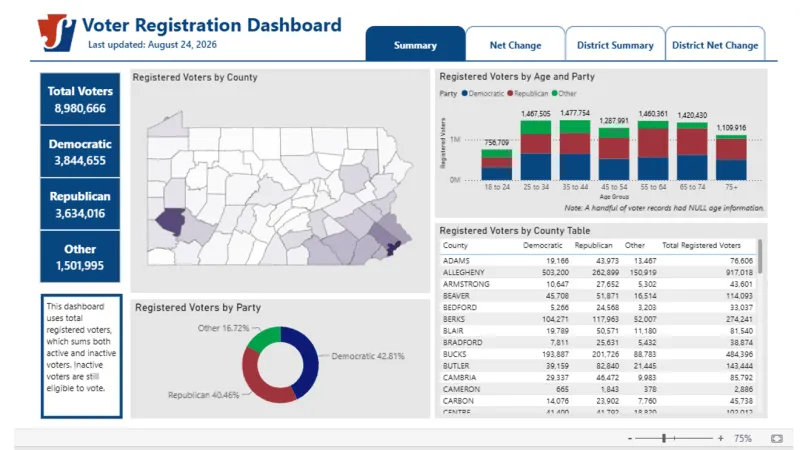Select the 18 to 24 bar

pyautogui.click(x=496, y=164)
